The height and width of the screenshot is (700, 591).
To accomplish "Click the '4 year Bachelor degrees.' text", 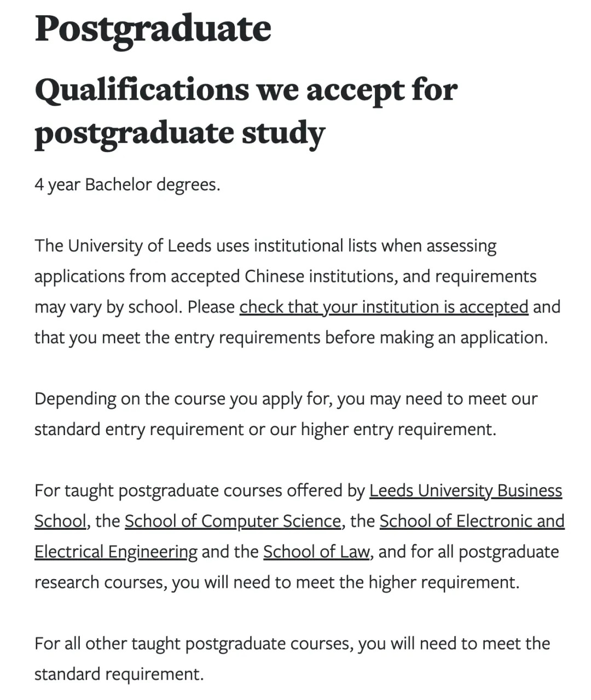I will click(x=127, y=185).
